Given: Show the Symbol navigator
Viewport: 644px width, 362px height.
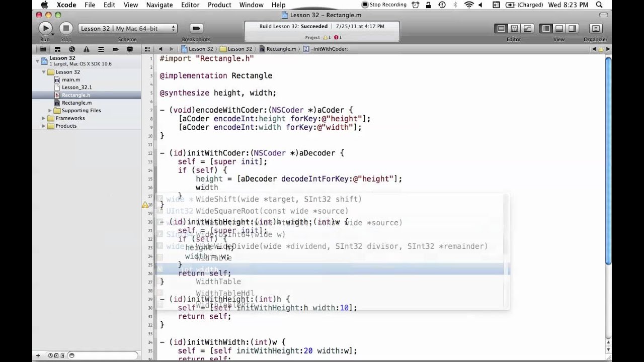Looking at the screenshot, I should point(57,49).
